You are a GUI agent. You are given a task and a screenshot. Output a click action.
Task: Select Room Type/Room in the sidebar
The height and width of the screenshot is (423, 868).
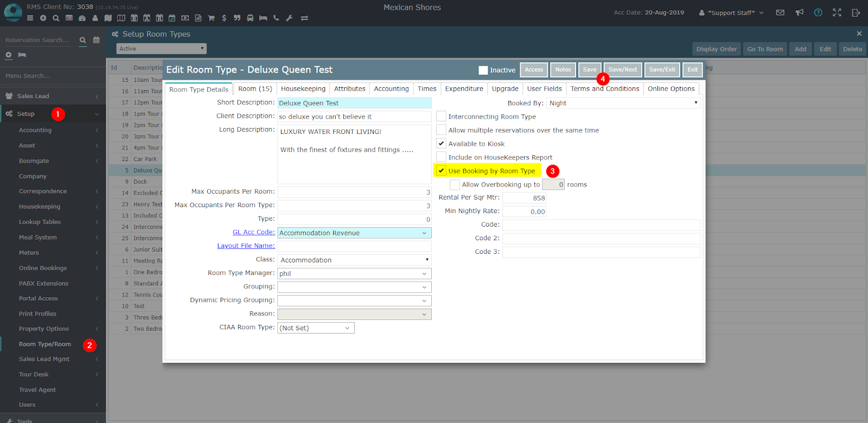pos(45,344)
